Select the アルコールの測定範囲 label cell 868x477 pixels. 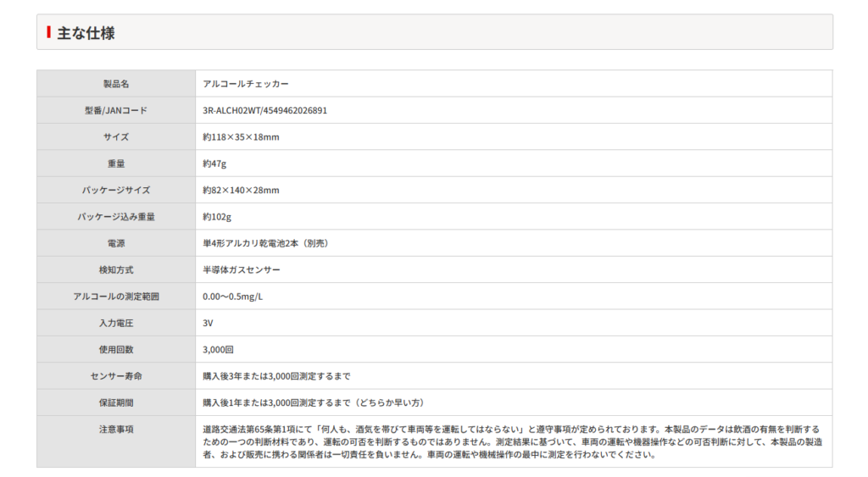point(116,297)
